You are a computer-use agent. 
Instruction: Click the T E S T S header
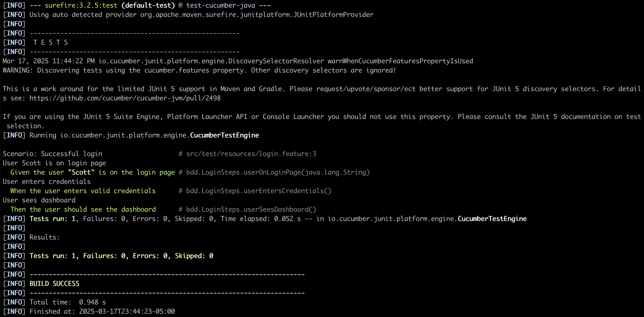coord(51,43)
